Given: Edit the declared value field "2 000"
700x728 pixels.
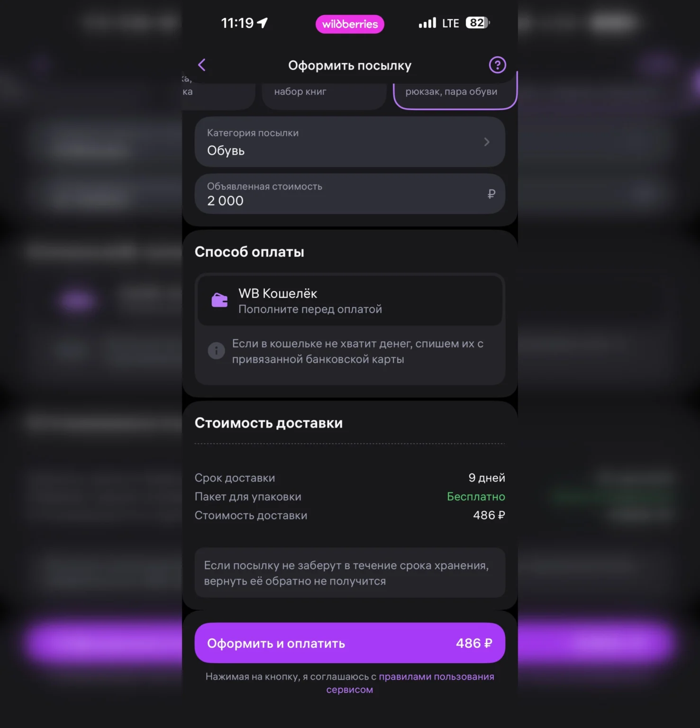Looking at the screenshot, I should click(x=341, y=194).
